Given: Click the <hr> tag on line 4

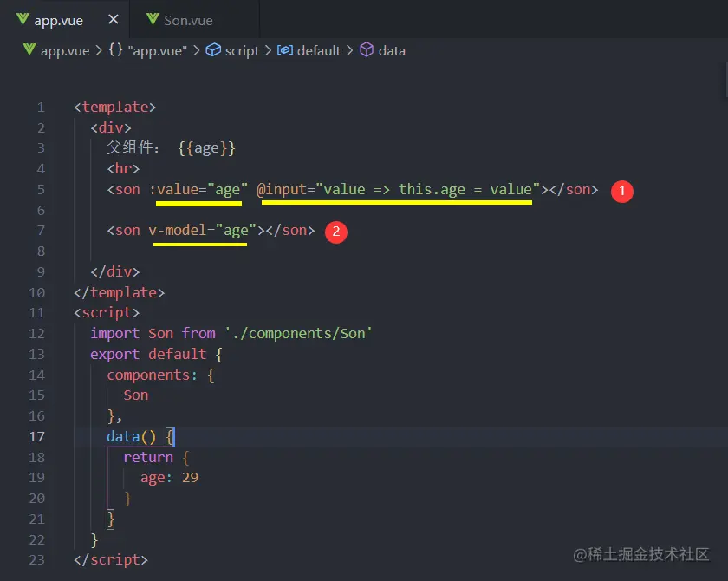Looking at the screenshot, I should tap(123, 168).
